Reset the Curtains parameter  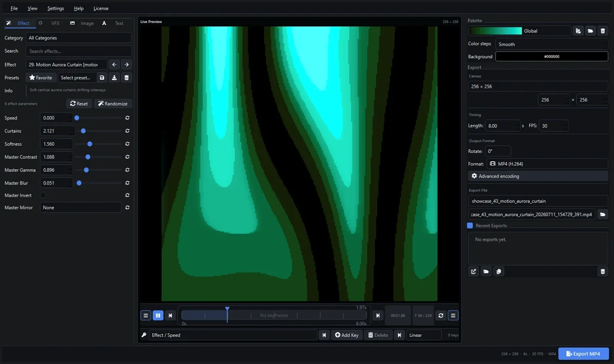127,131
